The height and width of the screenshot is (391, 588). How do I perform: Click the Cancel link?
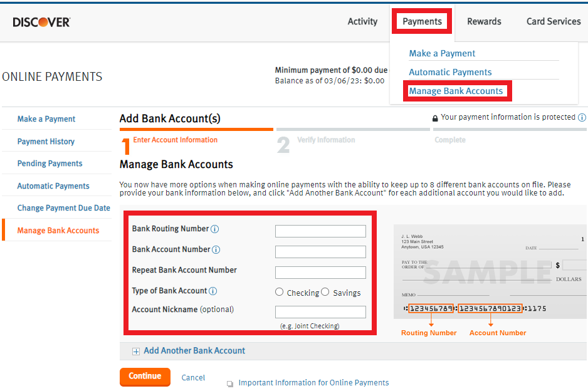coord(193,377)
